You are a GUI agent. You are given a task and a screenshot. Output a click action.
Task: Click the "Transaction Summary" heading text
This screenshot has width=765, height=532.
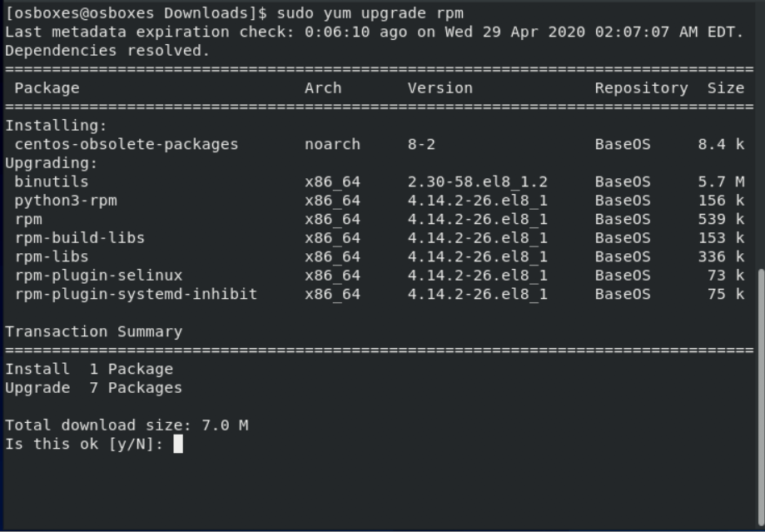click(x=93, y=331)
